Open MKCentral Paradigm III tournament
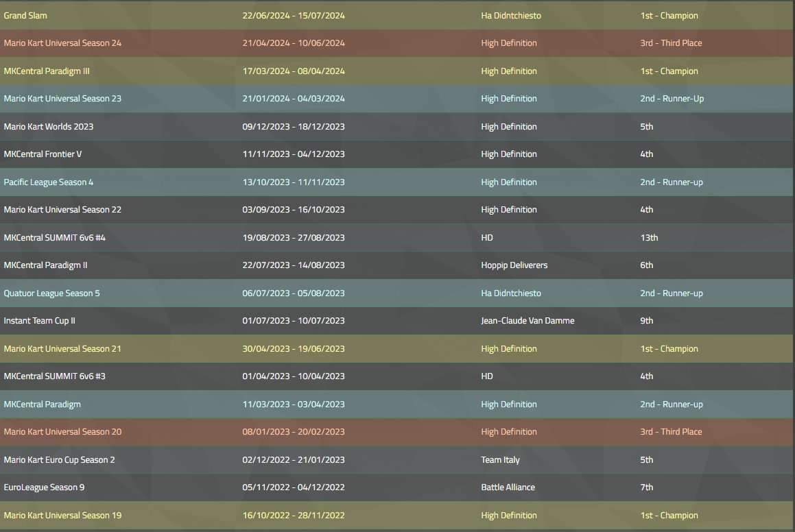Viewport: 795px width, 532px height. pyautogui.click(x=47, y=71)
